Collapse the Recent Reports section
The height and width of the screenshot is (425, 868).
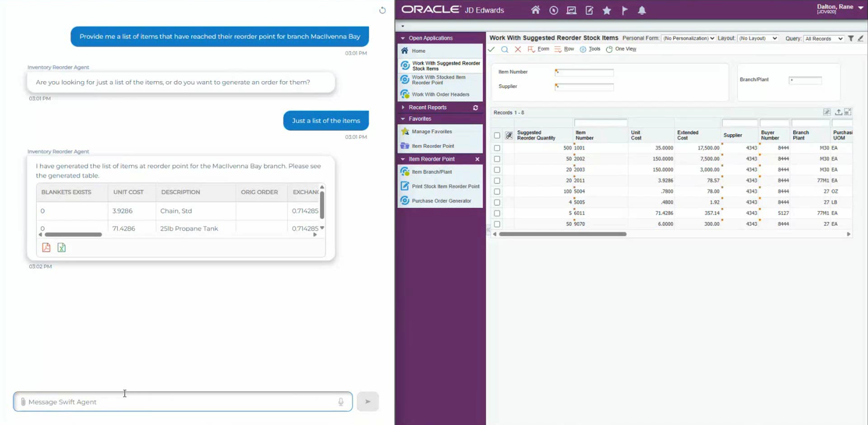(x=403, y=107)
